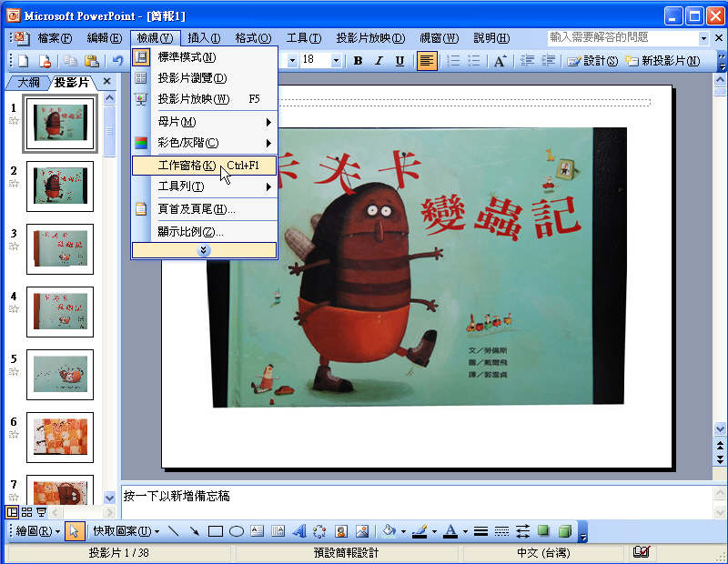Click the spelling check status icon

[642, 552]
